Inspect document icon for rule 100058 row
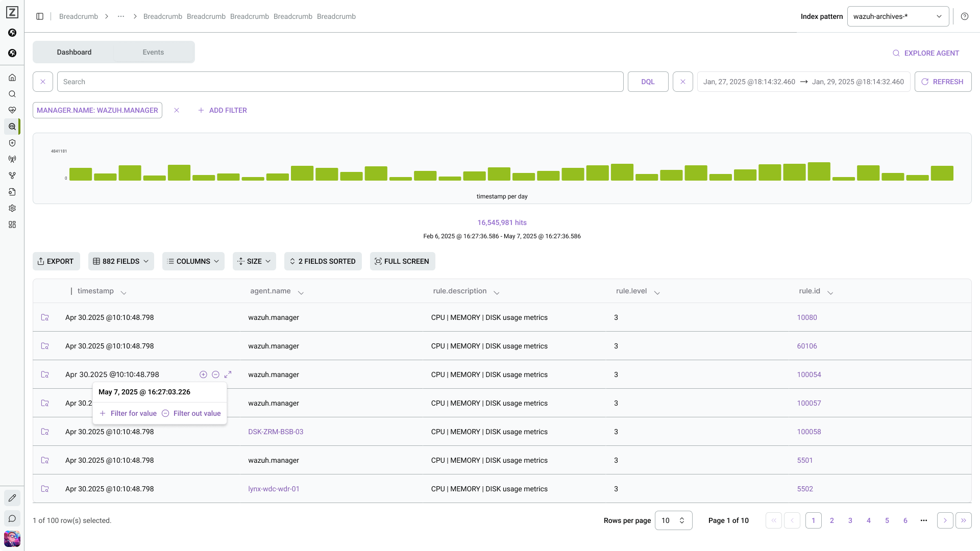980x551 pixels. 45,432
